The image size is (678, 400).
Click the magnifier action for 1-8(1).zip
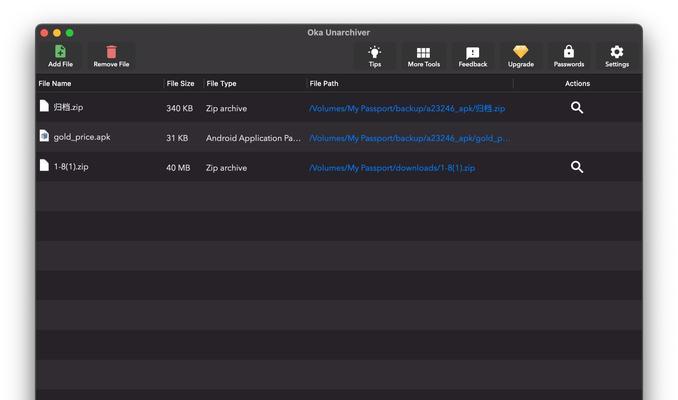[577, 167]
